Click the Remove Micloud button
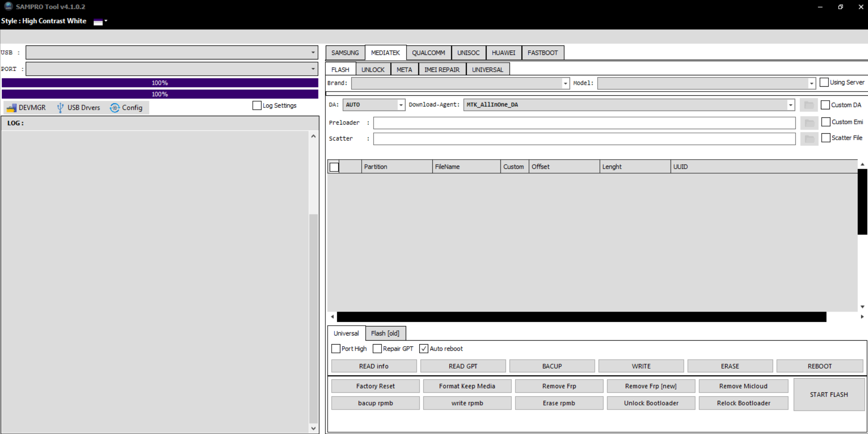868x434 pixels. (x=743, y=386)
